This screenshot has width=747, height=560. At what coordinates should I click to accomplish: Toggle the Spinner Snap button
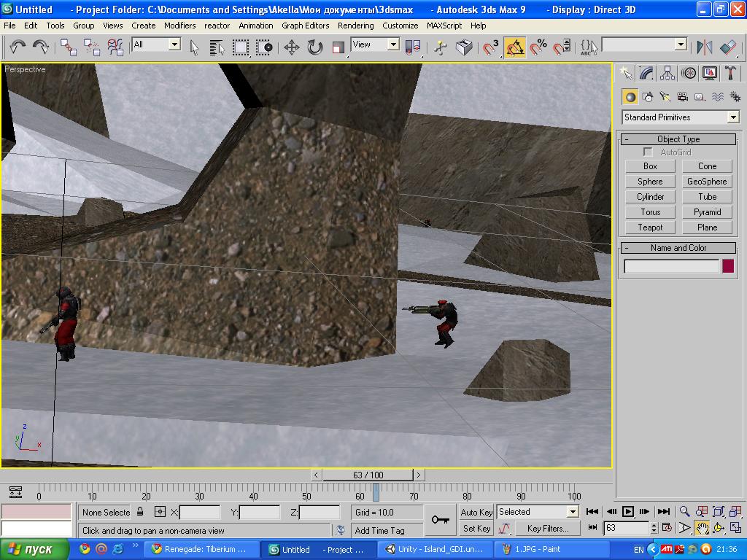tap(561, 47)
